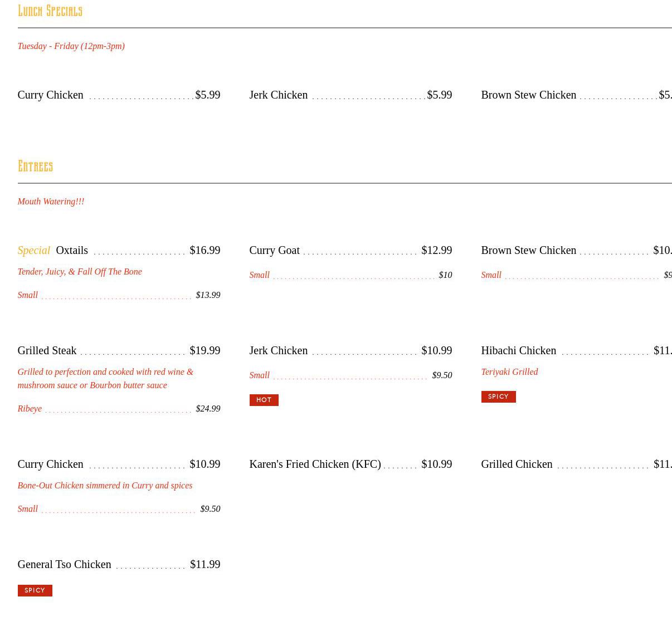
Task: Click the Ribeye $24.99 option
Action: point(118,409)
